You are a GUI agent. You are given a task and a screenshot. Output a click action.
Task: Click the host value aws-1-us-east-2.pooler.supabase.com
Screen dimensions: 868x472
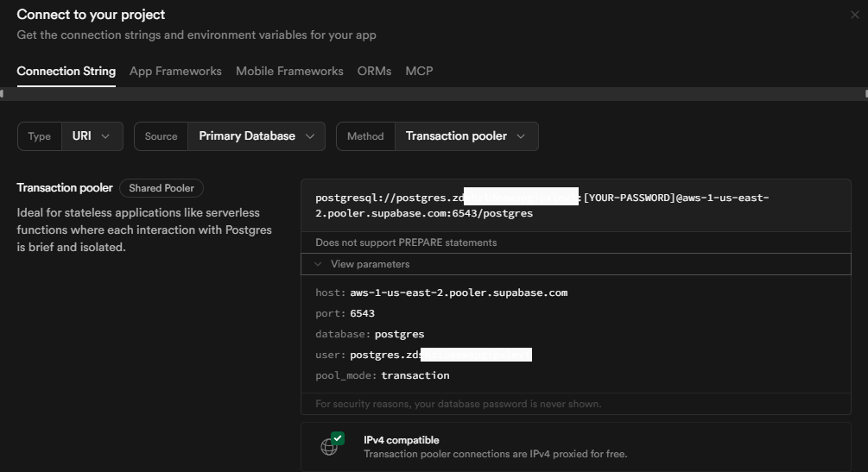click(x=459, y=293)
